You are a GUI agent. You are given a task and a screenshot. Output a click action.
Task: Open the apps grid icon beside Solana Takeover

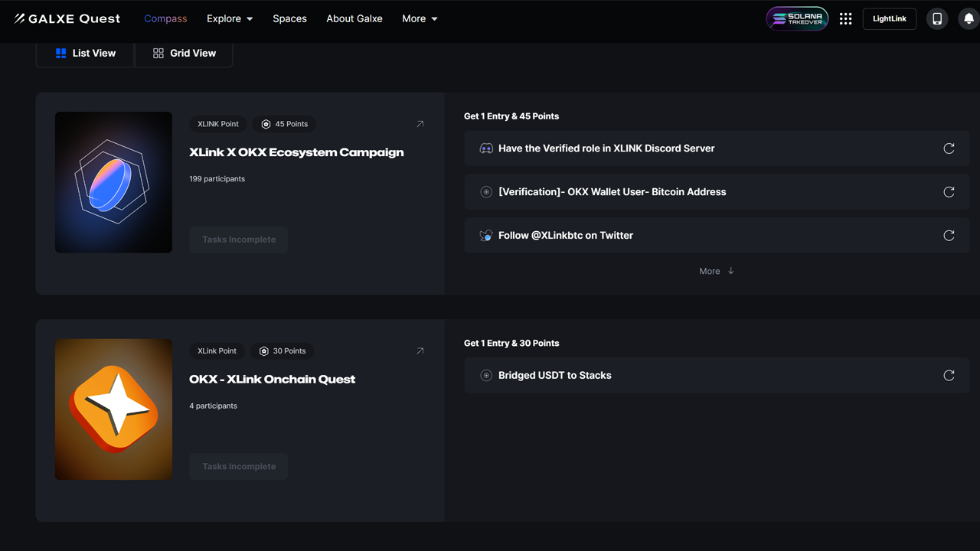(845, 18)
